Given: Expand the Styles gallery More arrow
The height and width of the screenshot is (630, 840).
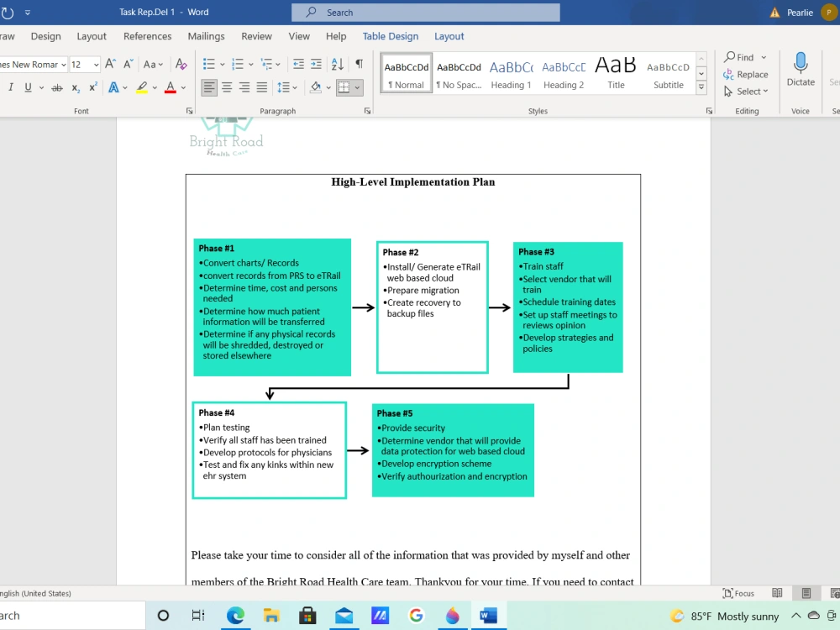Looking at the screenshot, I should [x=701, y=87].
